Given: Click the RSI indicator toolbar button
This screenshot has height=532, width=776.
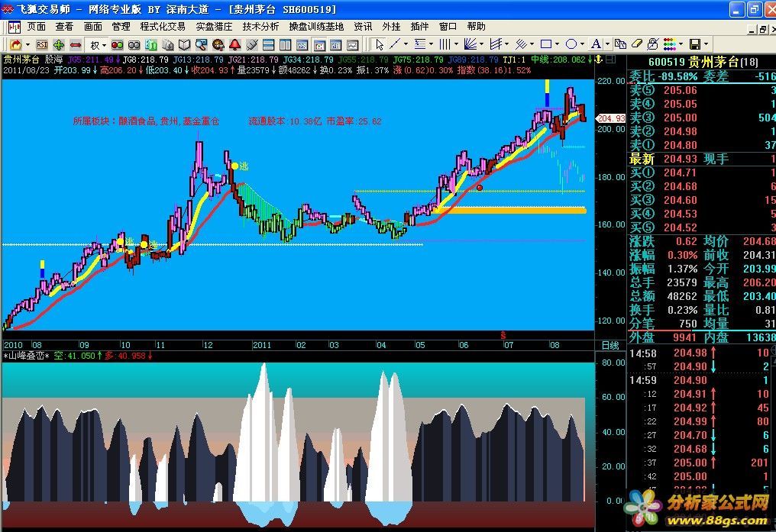Looking at the screenshot, I should 42,44.
